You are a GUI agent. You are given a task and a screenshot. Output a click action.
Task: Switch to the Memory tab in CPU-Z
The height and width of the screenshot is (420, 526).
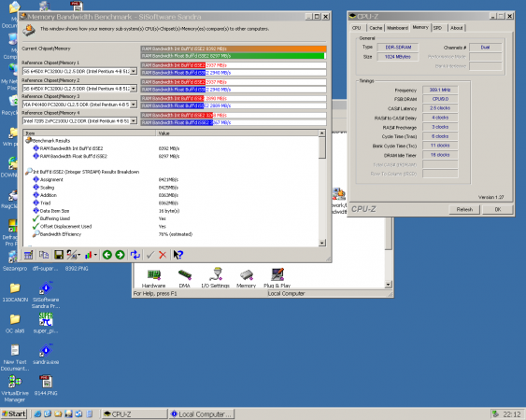pyautogui.click(x=420, y=27)
